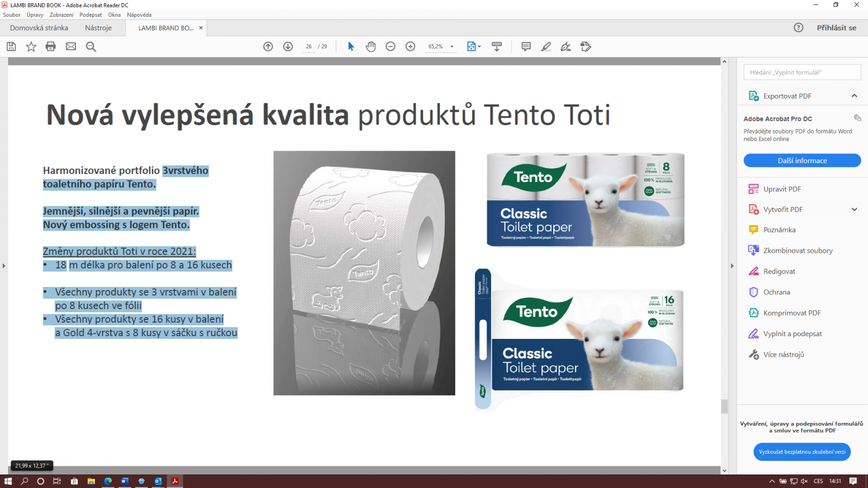
Task: Click the page number field
Action: (309, 47)
